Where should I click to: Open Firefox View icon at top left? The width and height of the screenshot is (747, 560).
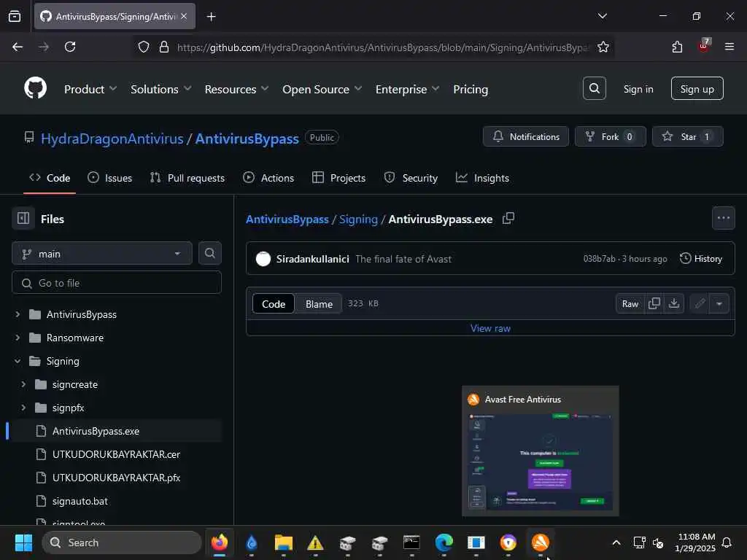click(15, 16)
